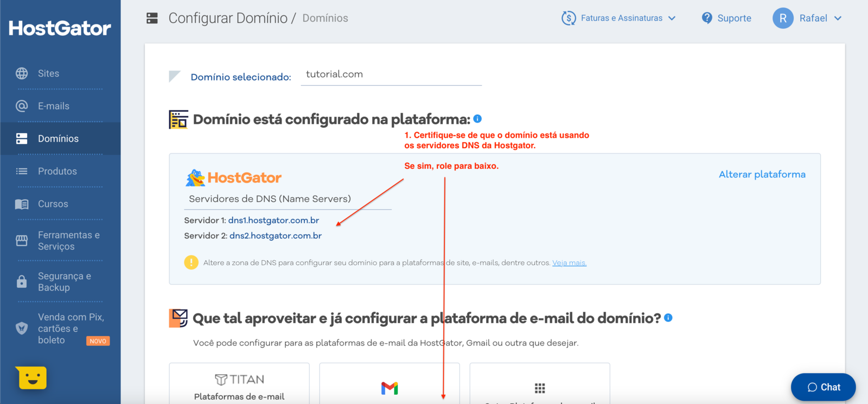
Task: Click the Configurar Domínio page title
Action: [228, 18]
